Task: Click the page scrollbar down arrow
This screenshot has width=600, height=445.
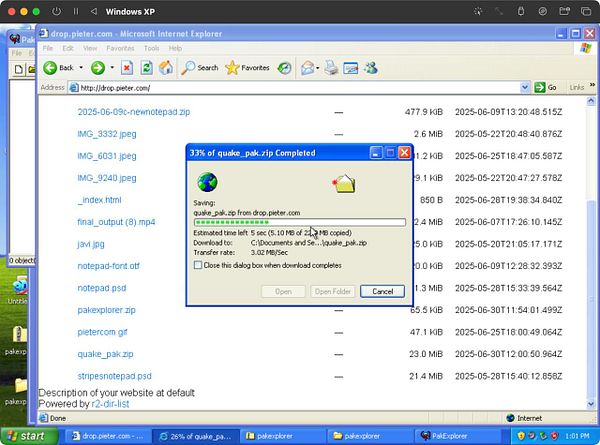Action: pyautogui.click(x=591, y=404)
